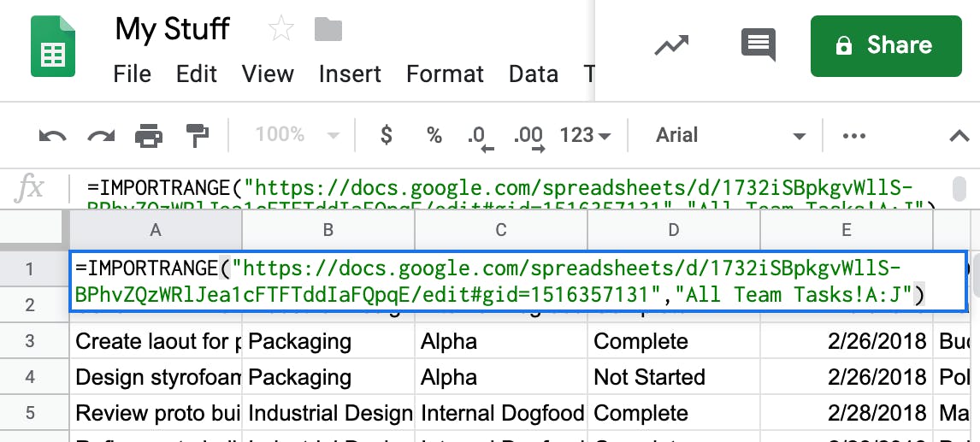The image size is (980, 442).
Task: Format cell as percent
Action: point(434,135)
